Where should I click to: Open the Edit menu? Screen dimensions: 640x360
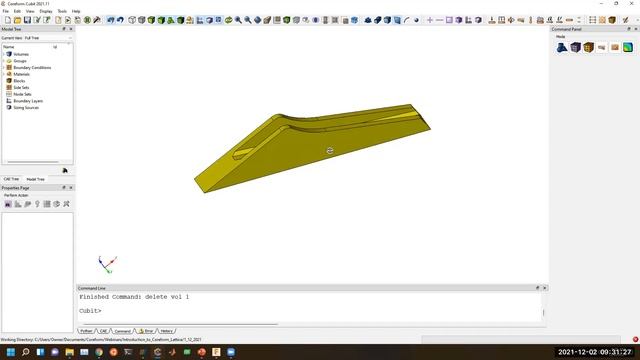click(x=17, y=11)
